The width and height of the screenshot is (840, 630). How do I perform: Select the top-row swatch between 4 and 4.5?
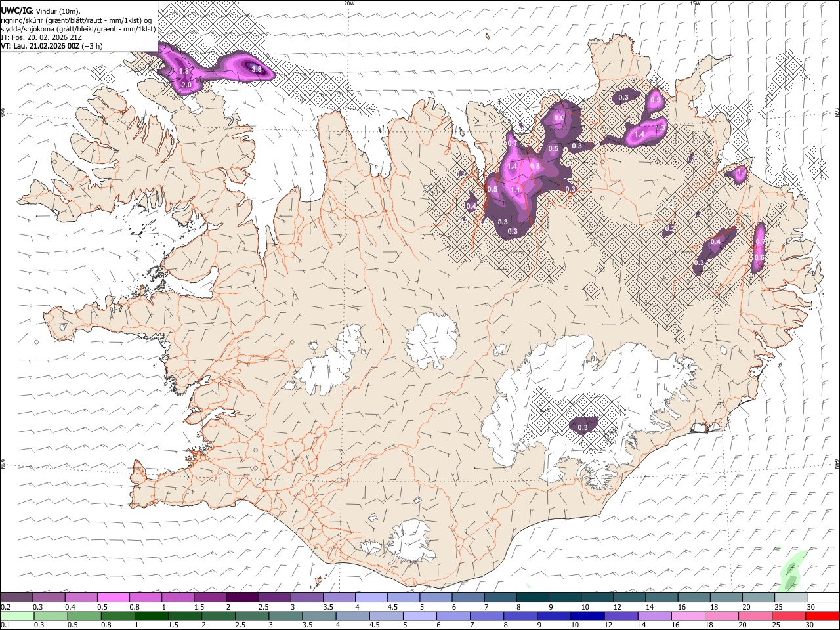point(371,598)
